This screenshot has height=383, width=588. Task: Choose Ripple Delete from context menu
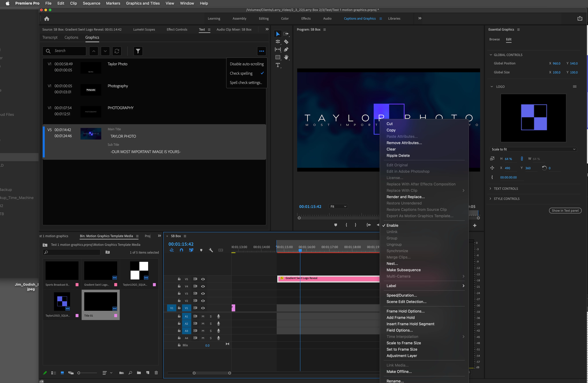[398, 156]
